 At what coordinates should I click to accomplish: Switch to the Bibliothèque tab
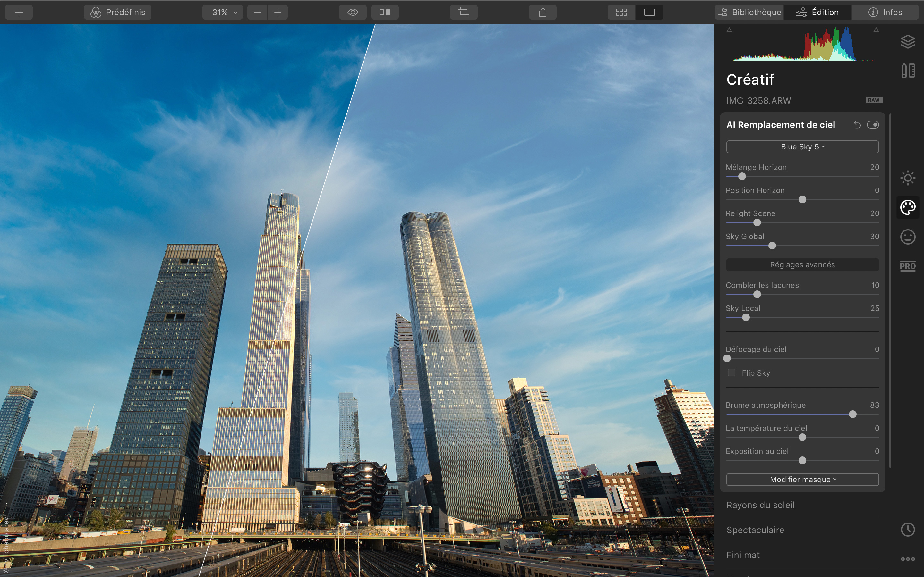[x=749, y=12]
